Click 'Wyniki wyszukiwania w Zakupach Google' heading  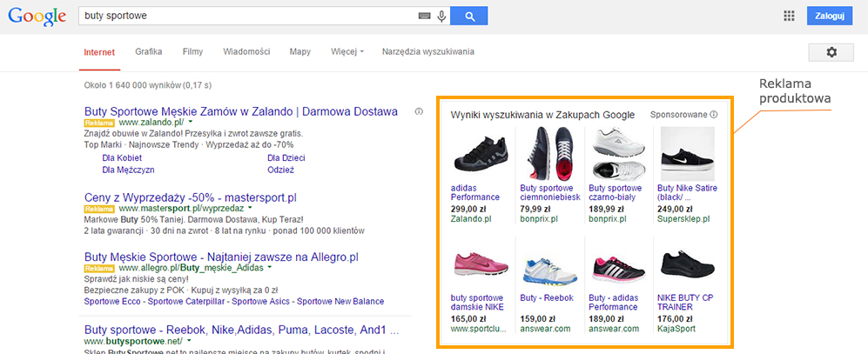(x=542, y=115)
